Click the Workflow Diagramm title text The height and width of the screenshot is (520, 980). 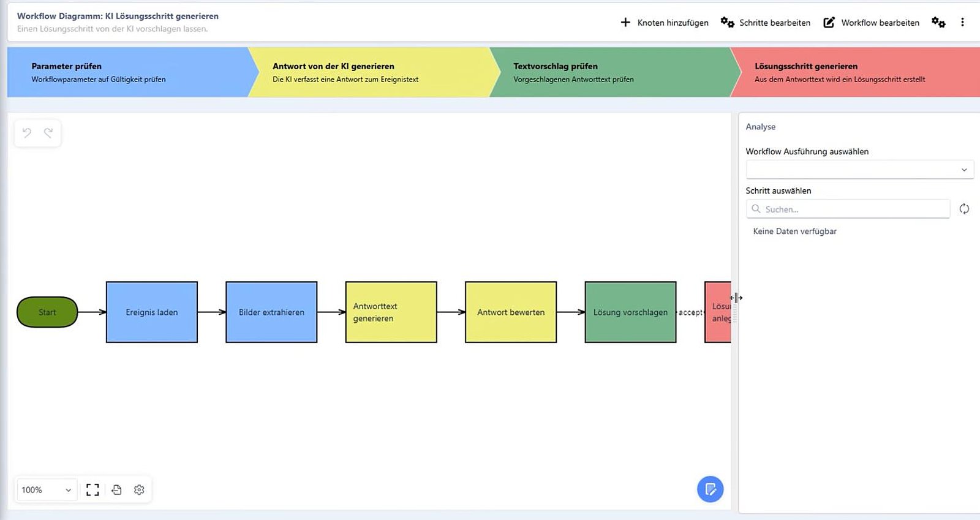118,16
